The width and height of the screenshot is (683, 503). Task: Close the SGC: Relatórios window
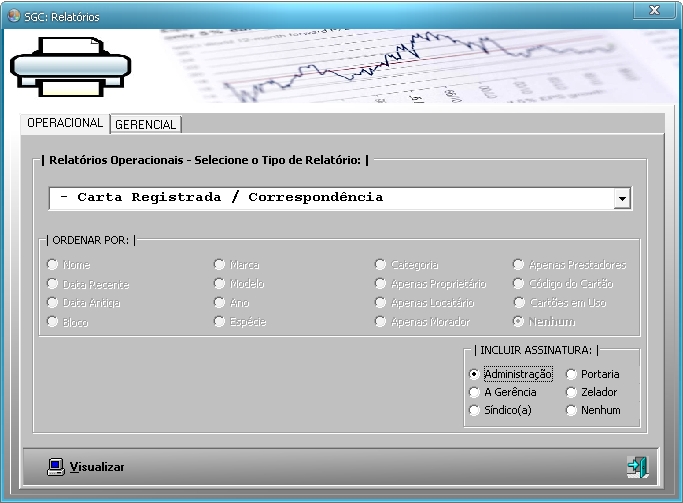tap(654, 10)
